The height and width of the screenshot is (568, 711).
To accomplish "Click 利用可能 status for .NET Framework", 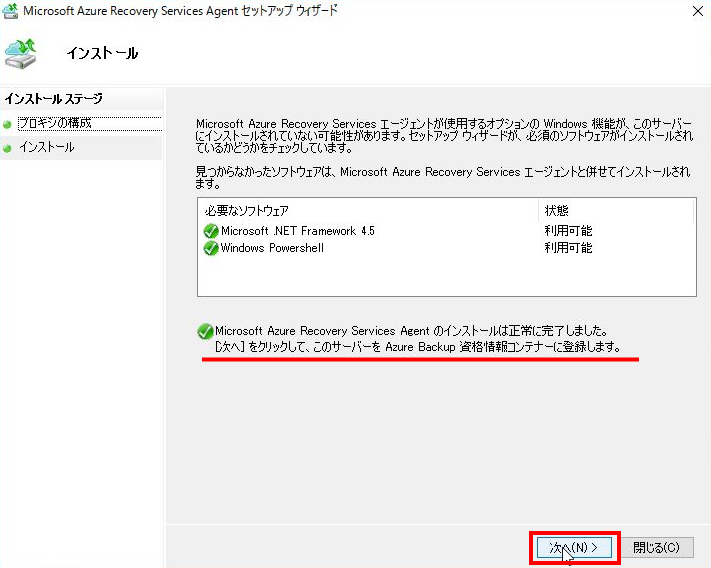I will [568, 231].
